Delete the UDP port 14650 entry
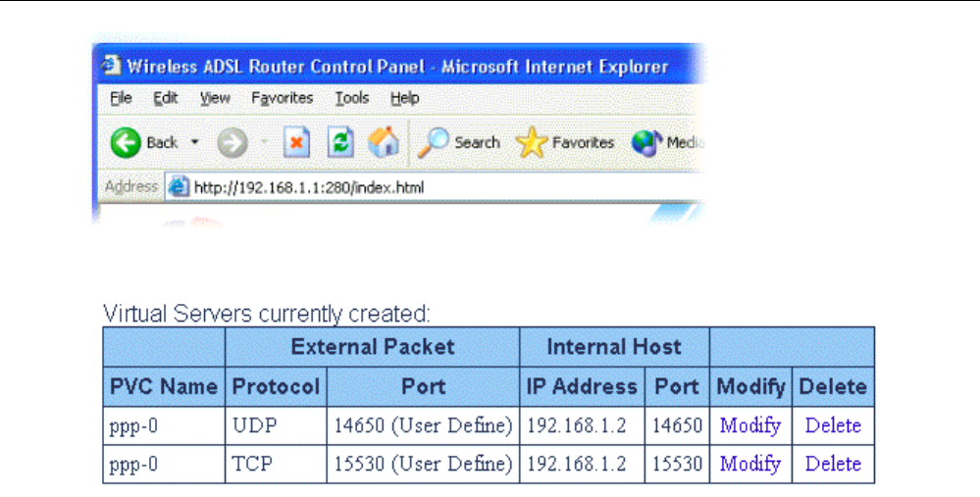Image resolution: width=980 pixels, height=497 pixels. (x=833, y=425)
